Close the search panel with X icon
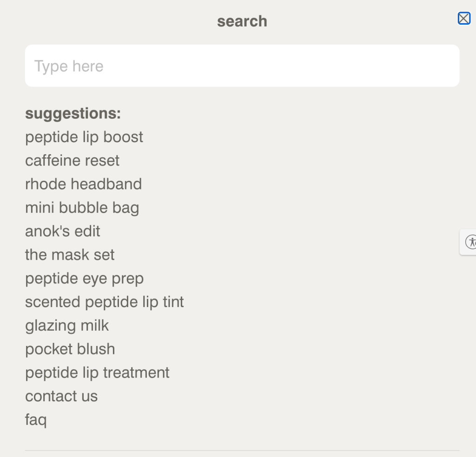 [x=464, y=19]
